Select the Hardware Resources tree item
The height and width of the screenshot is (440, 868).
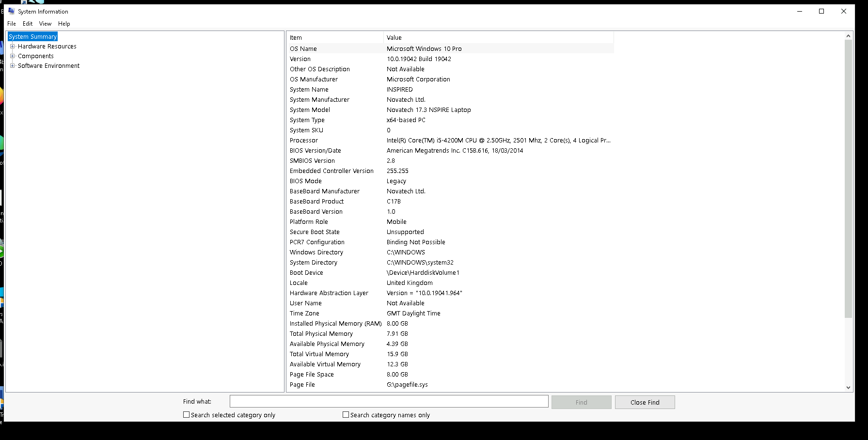coord(47,47)
